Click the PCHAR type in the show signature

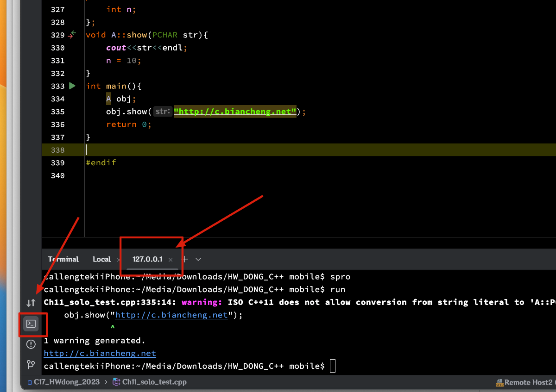point(165,35)
